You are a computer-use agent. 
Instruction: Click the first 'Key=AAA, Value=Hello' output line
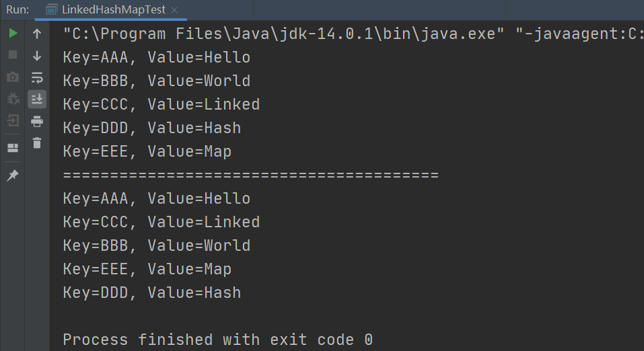tap(156, 58)
